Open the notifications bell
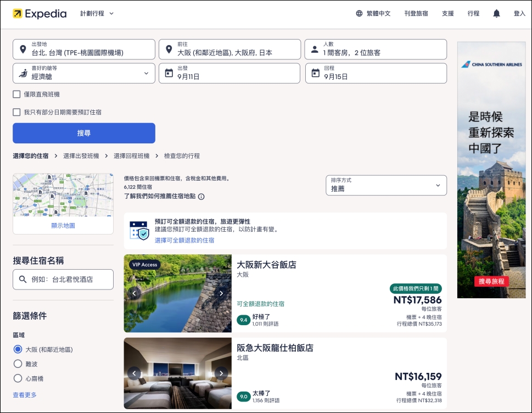This screenshot has width=532, height=413. (x=496, y=14)
